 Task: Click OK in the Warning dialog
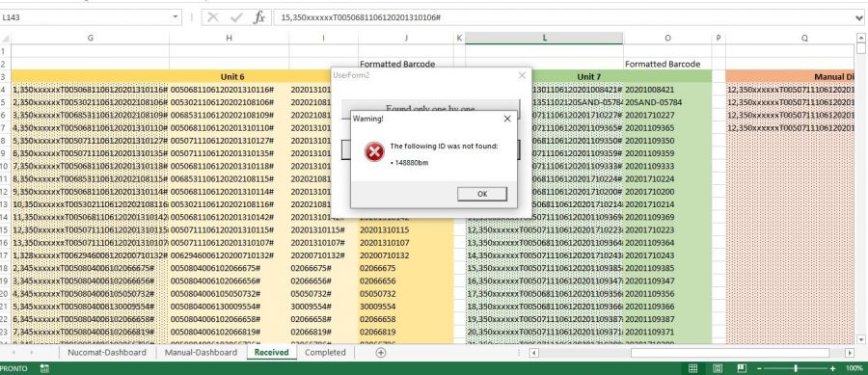pyautogui.click(x=481, y=194)
